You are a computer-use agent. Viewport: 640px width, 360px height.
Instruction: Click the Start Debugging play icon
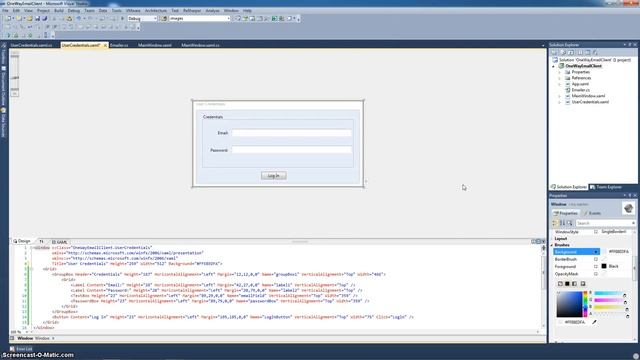click(x=122, y=18)
